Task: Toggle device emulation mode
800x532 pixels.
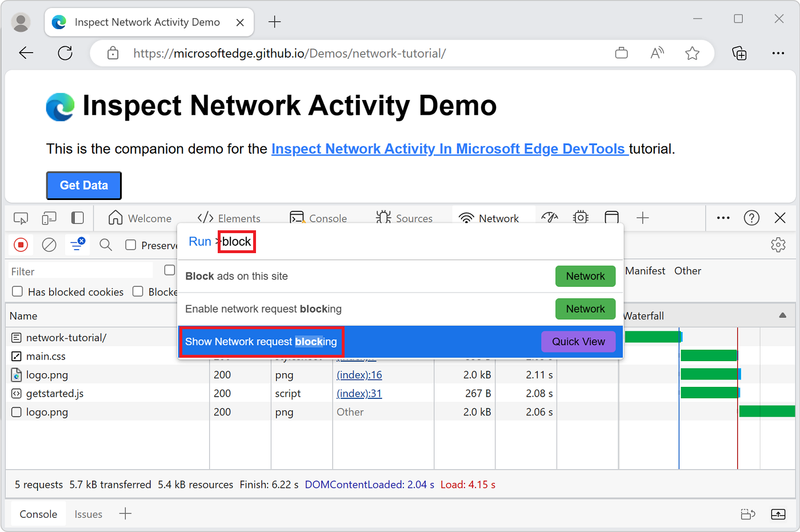Action: click(49, 218)
